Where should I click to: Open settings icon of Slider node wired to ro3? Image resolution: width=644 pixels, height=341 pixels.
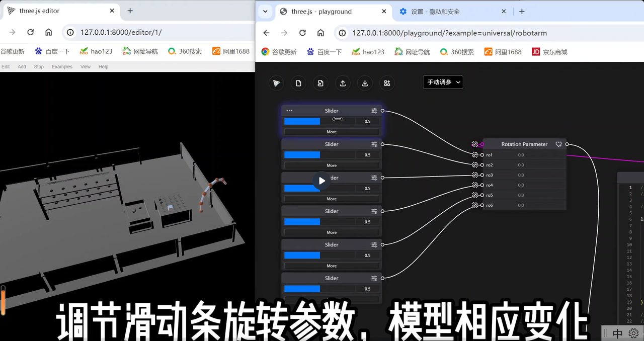[x=374, y=178]
